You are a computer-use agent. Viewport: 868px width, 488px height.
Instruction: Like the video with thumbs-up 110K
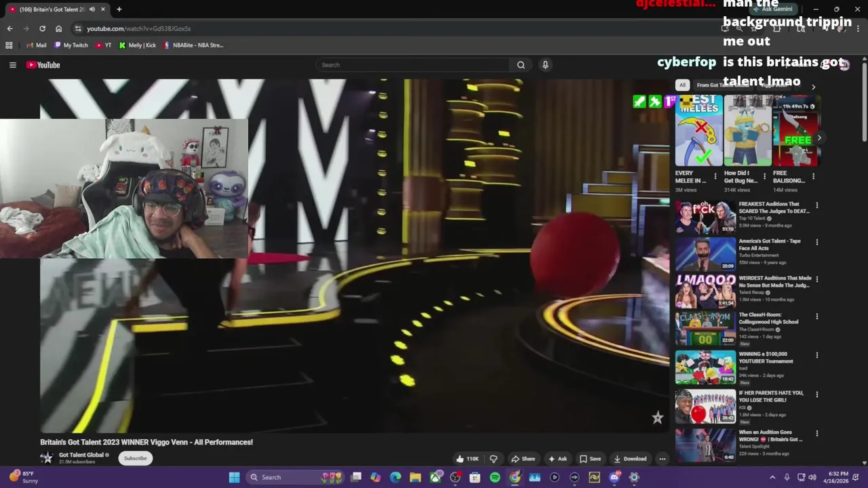point(467,459)
